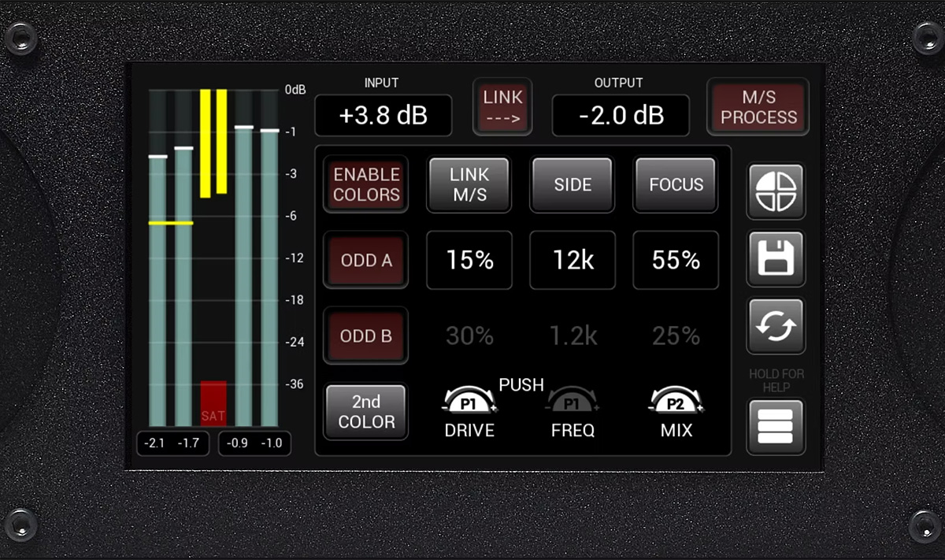This screenshot has width=945, height=560.
Task: Click the -2.1 peak readout
Action: pyautogui.click(x=155, y=443)
